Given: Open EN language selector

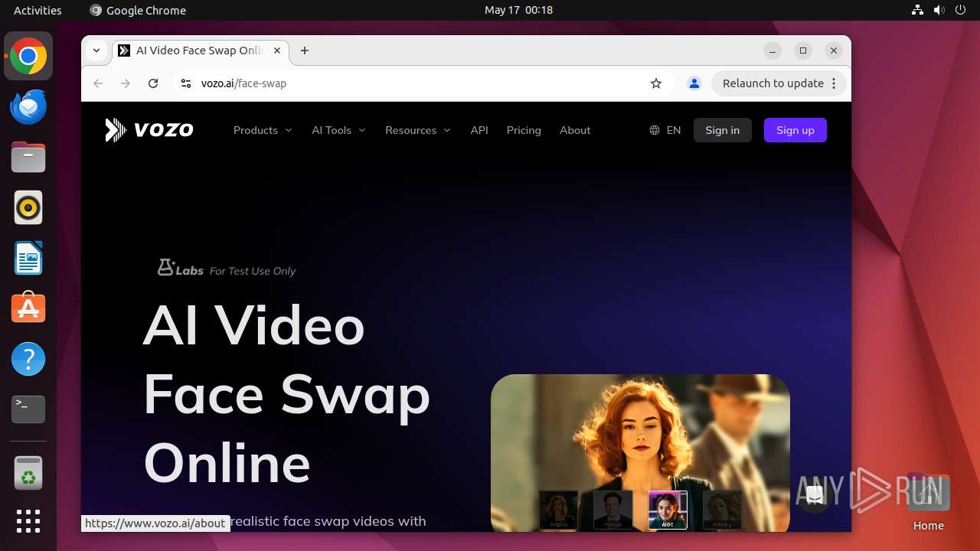Looking at the screenshot, I should point(665,130).
